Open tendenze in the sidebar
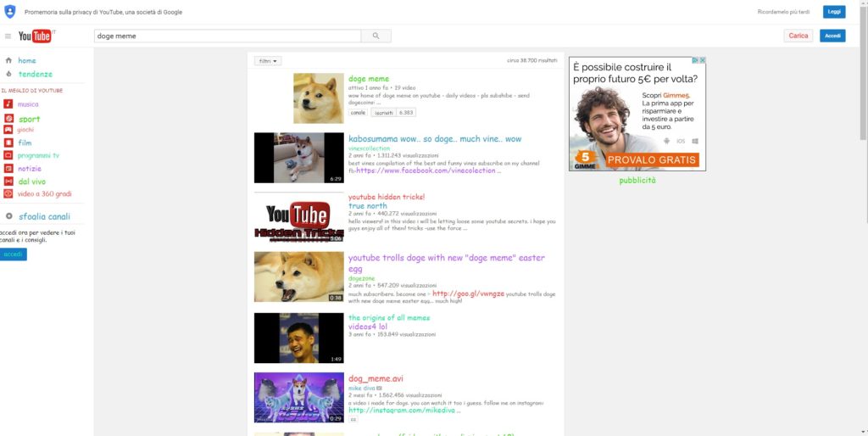Viewport: 868px width, 436px height. point(36,74)
